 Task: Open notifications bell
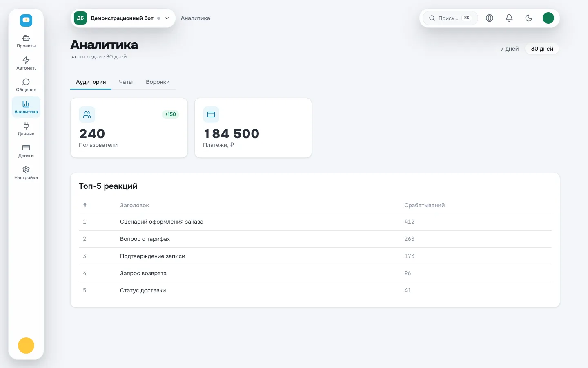click(x=509, y=18)
